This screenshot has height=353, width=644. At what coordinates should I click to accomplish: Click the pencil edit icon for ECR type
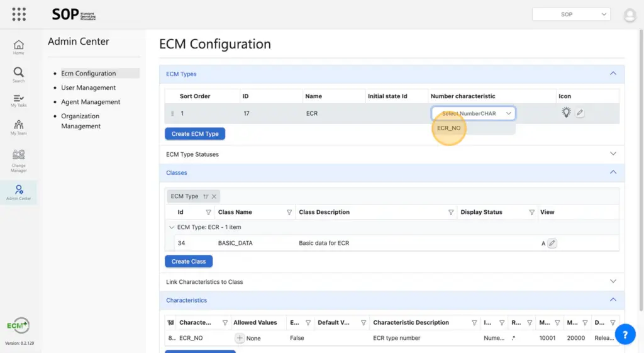(x=580, y=113)
